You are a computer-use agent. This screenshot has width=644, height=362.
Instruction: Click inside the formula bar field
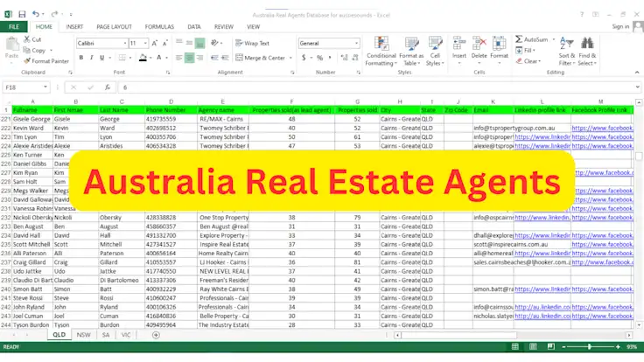[350, 87]
